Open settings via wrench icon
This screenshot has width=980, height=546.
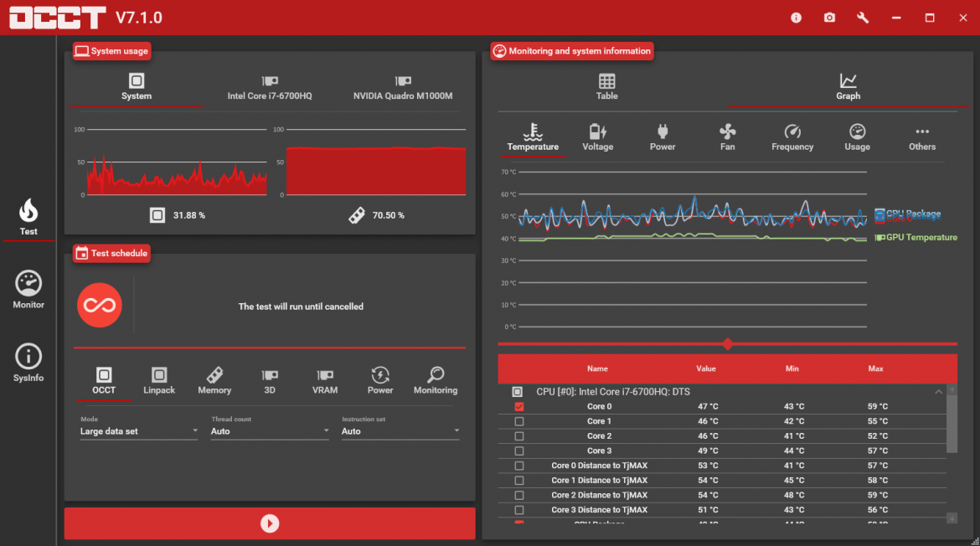click(x=863, y=18)
